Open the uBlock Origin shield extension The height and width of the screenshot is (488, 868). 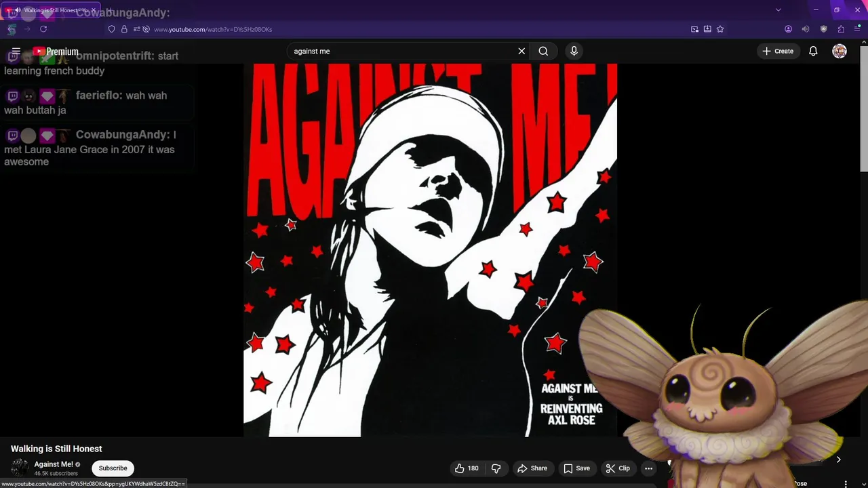click(x=823, y=29)
